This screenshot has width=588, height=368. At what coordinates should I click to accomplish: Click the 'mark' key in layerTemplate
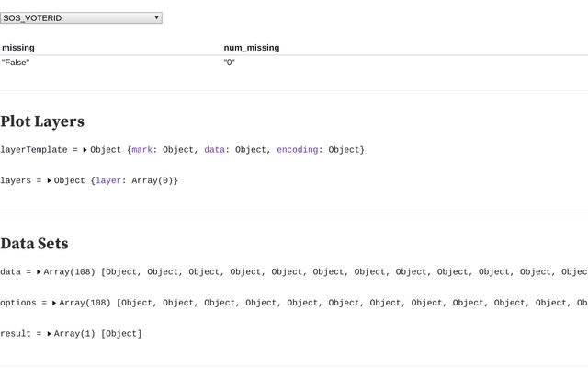click(143, 150)
